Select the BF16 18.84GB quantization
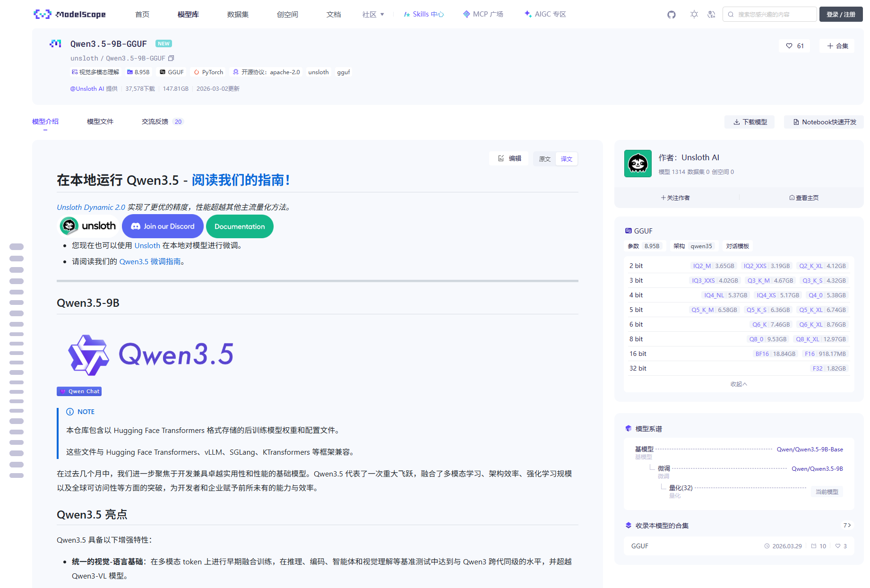 click(x=775, y=354)
